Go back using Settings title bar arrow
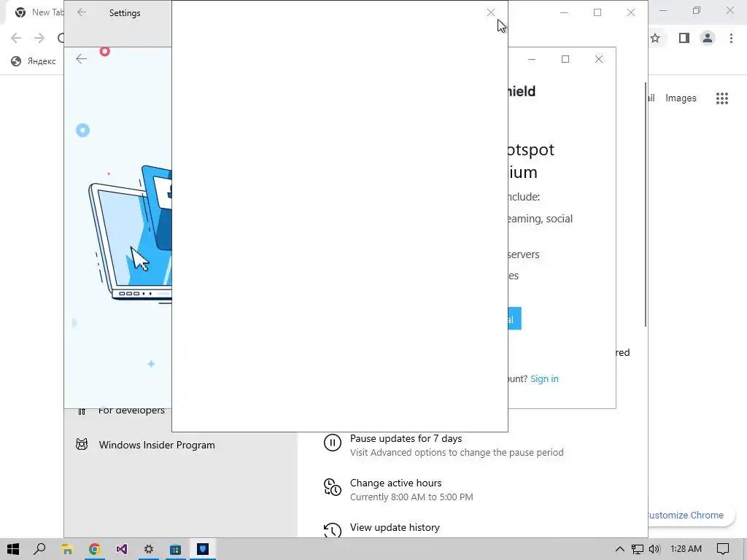Viewport: 747px width, 560px height. click(82, 12)
